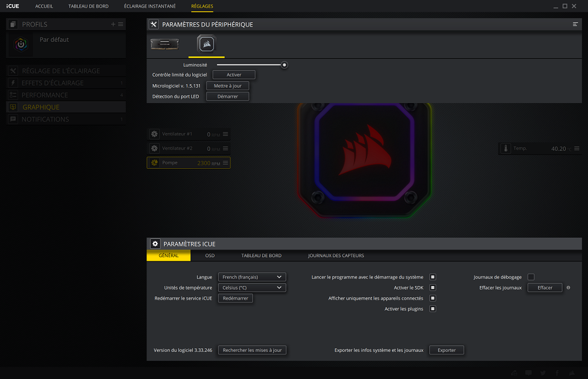
Task: Click info icon next to Effacer button
Action: click(x=568, y=288)
